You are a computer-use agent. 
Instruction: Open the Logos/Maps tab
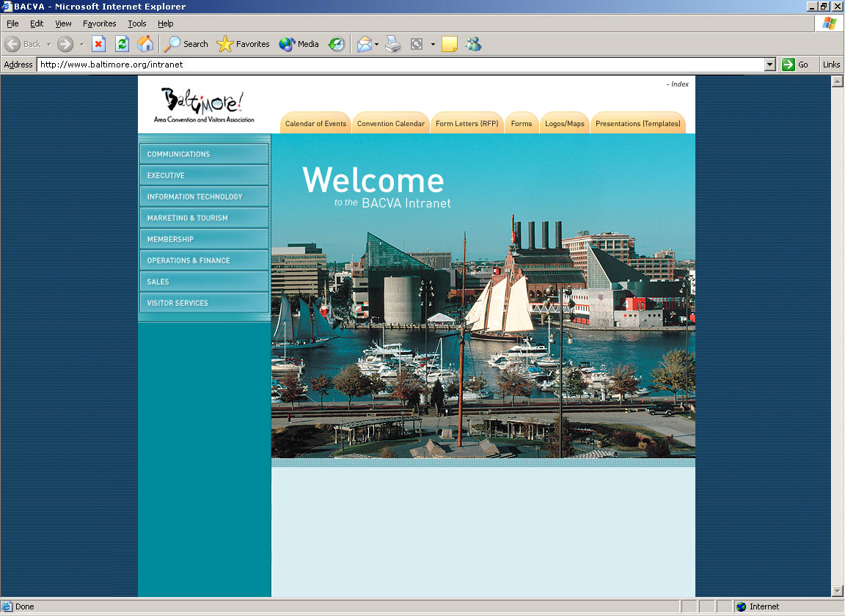click(564, 124)
